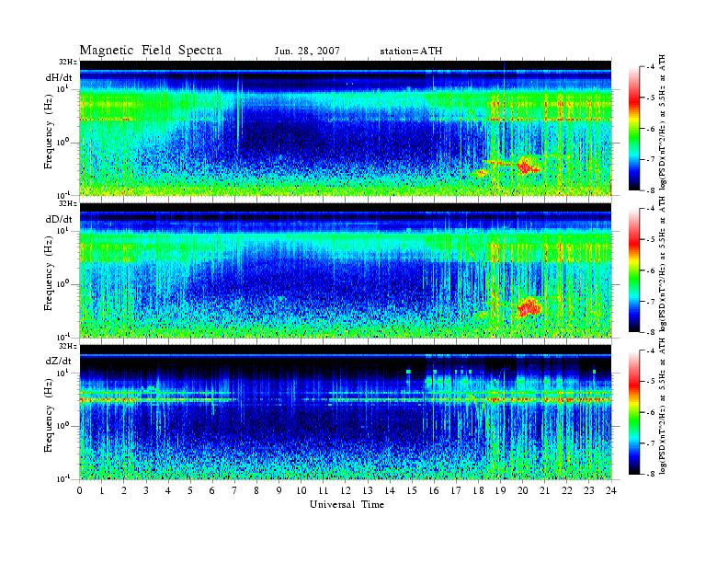Click the "-5" tick on the dZ/dt color bar

pos(651,382)
